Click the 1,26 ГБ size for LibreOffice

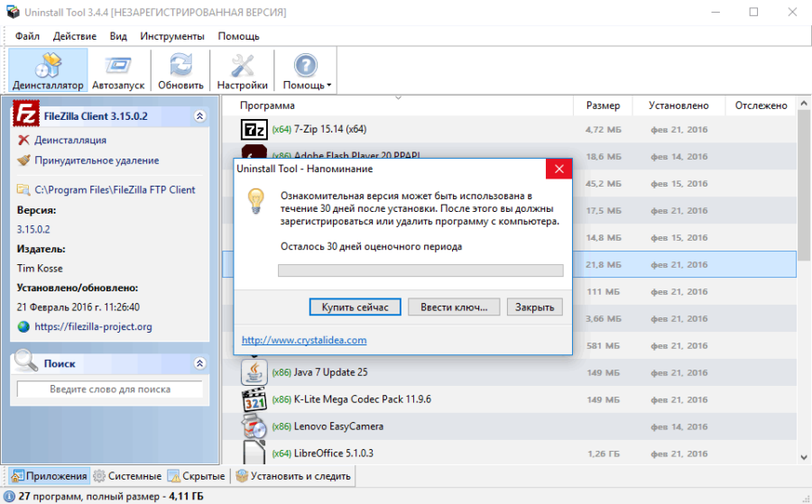tap(604, 454)
